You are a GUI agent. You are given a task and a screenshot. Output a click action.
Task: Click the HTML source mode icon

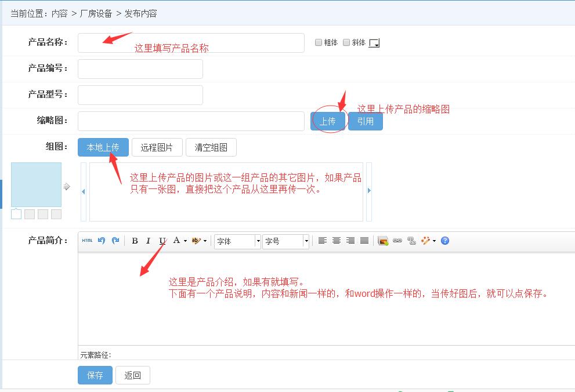[87, 241]
